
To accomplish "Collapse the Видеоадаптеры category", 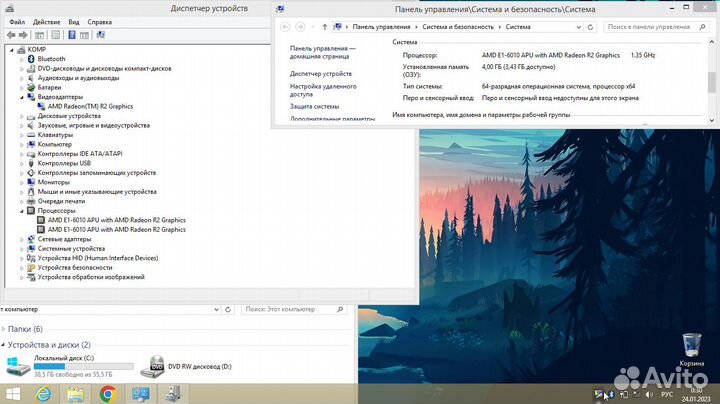I will [22, 97].
